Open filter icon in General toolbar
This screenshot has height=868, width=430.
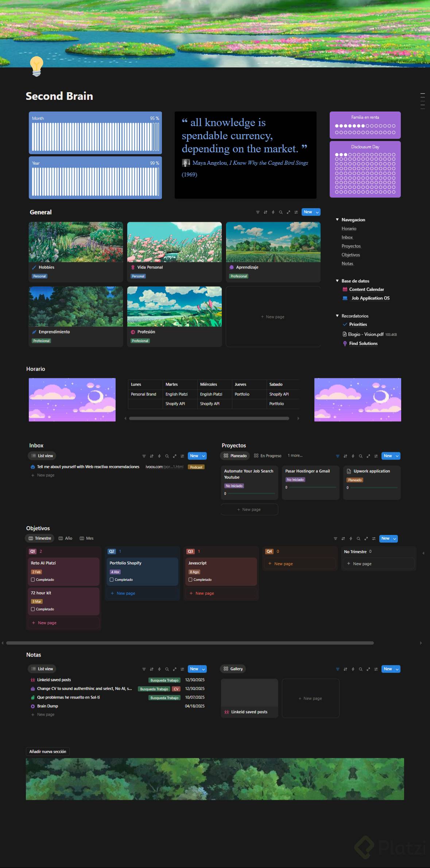coord(258,212)
